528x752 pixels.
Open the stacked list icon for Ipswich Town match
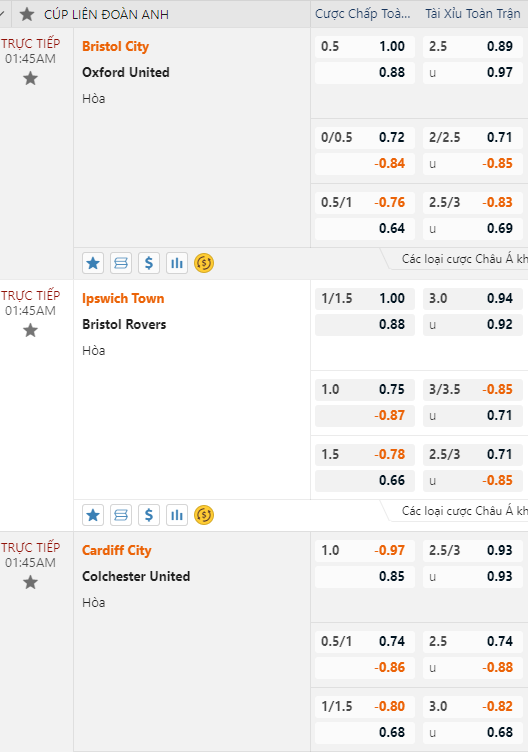point(121,515)
